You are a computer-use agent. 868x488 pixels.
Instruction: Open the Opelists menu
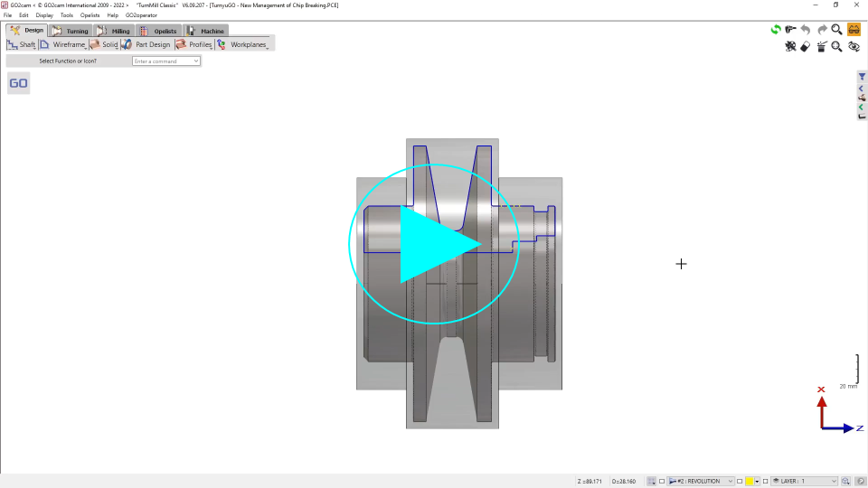click(x=90, y=15)
